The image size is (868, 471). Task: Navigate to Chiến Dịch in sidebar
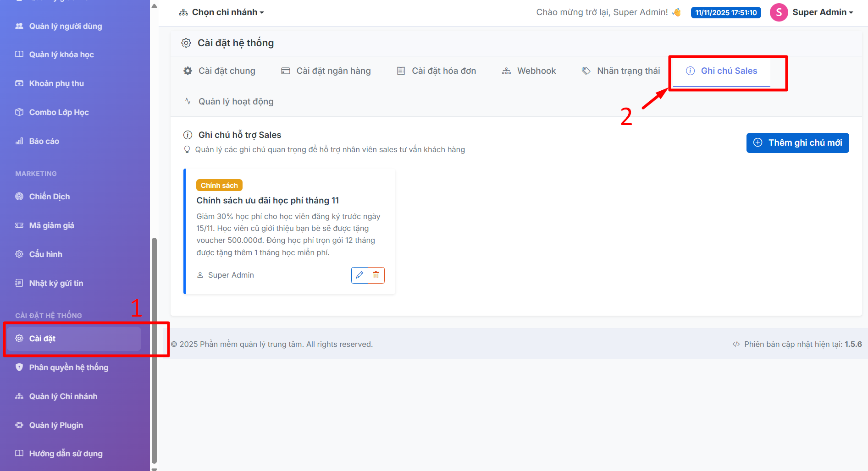[x=50, y=197]
